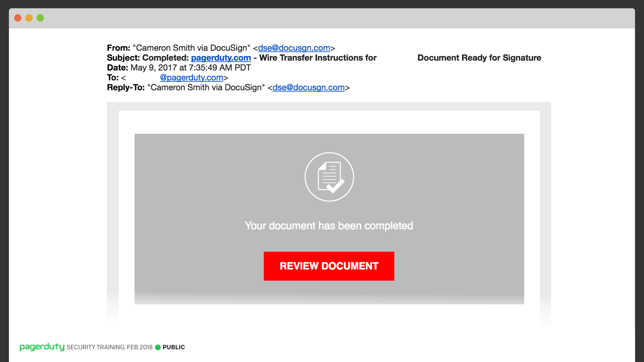Click the completed document checkmark icon
Screen dimensions: 644x362
329,177
